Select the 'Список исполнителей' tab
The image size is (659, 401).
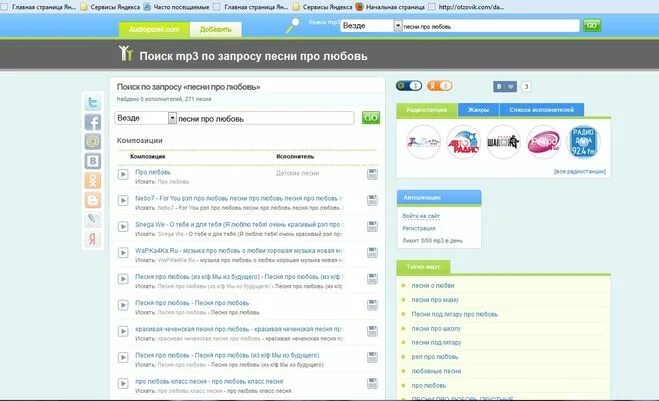coord(541,110)
